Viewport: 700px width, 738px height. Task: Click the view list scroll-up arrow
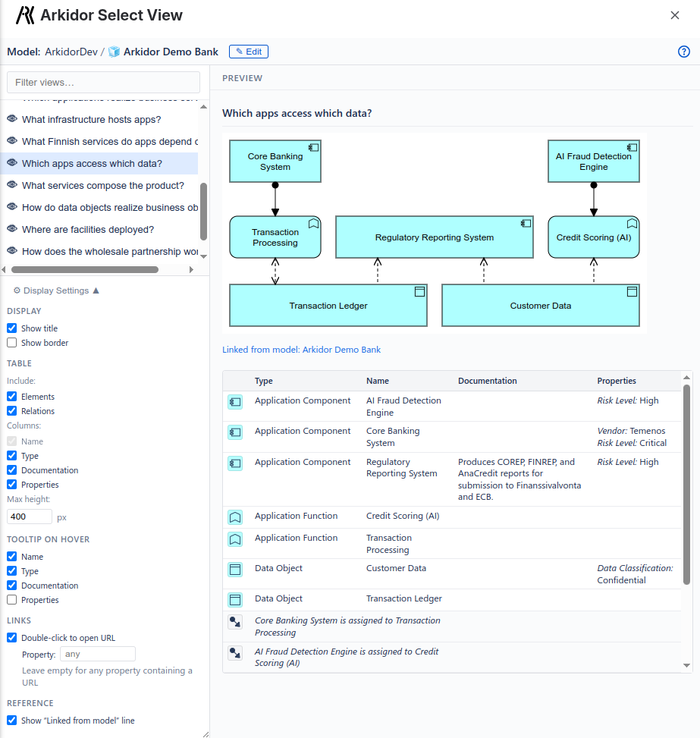pyautogui.click(x=203, y=107)
